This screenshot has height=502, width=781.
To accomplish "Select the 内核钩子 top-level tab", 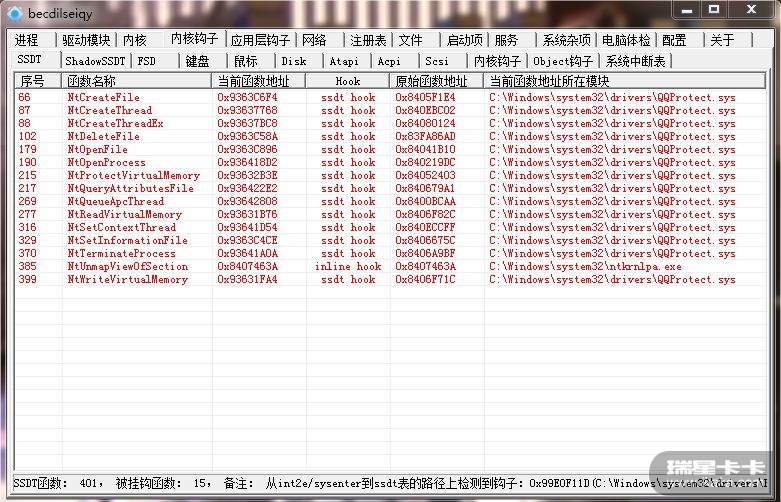I will pos(195,38).
